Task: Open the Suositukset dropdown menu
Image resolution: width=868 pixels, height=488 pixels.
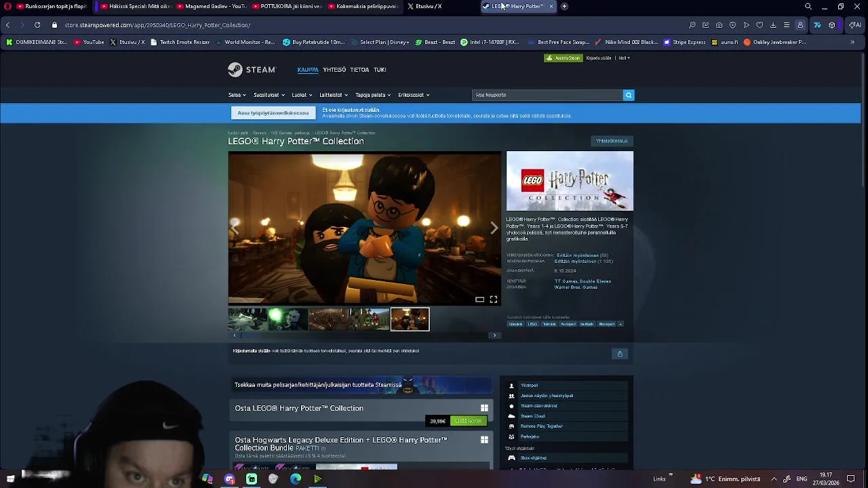Action: tap(269, 95)
